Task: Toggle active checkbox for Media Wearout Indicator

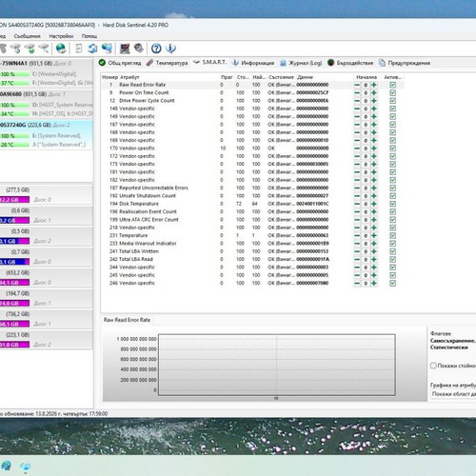Action: pyautogui.click(x=392, y=244)
